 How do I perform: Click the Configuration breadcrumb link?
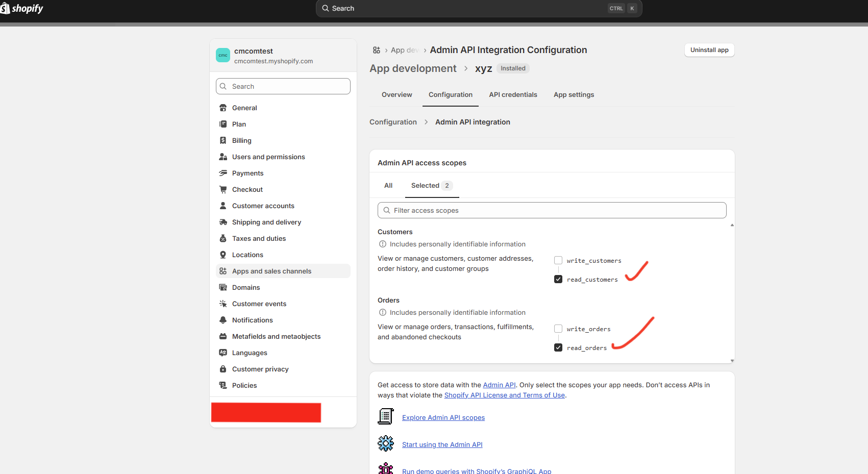pyautogui.click(x=393, y=122)
